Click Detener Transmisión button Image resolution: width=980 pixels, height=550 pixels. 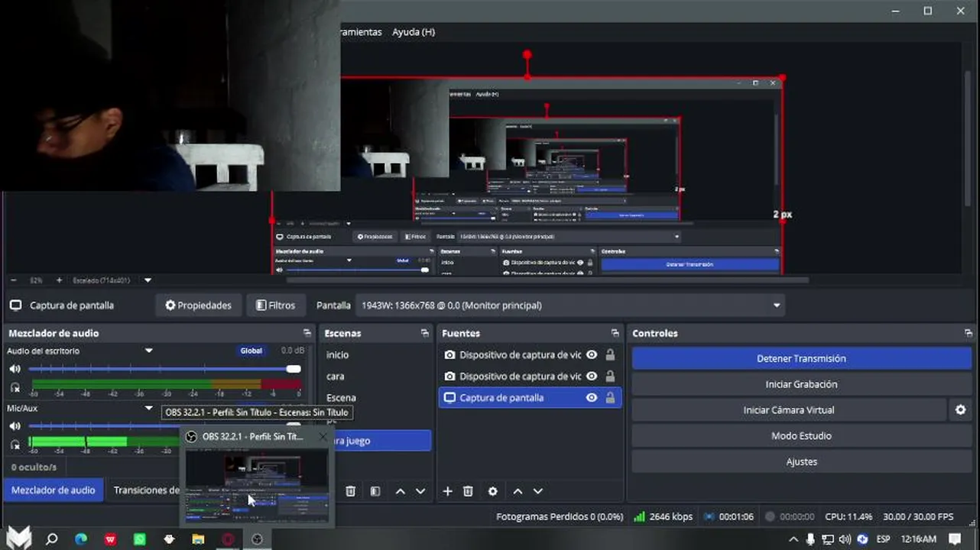tap(802, 358)
